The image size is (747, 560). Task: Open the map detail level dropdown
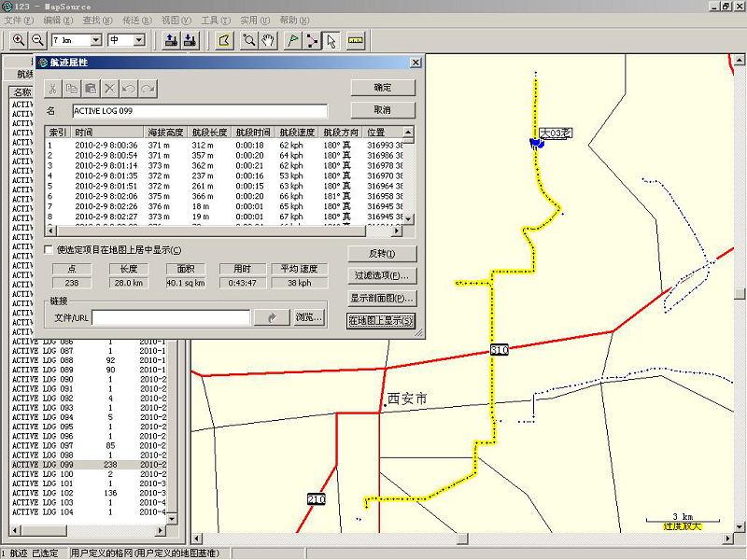click(x=139, y=40)
